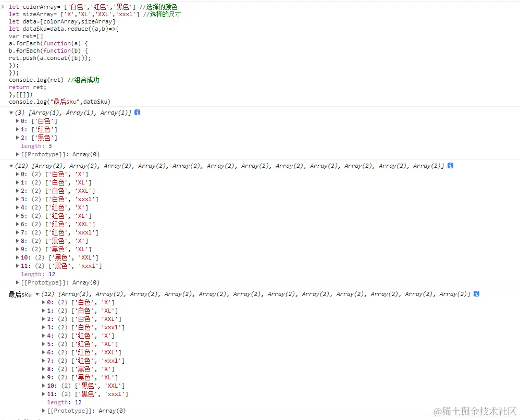This screenshot has width=520, height=420.
Task: Click the 'b.forEach(function(b) {' line
Action: (x=48, y=51)
